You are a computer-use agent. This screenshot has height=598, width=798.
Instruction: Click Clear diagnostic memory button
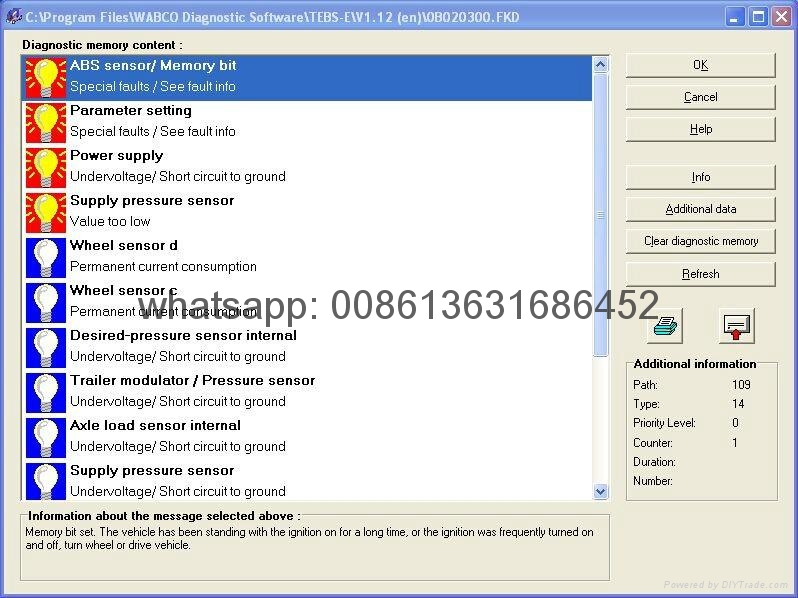point(700,241)
